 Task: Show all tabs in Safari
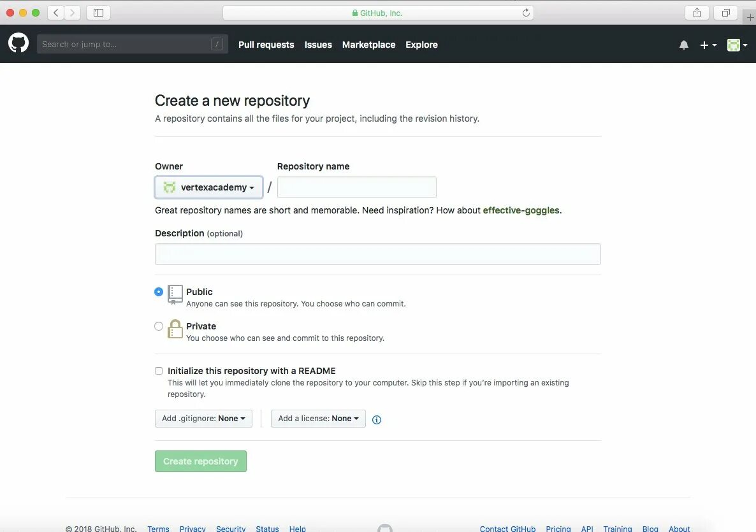[725, 13]
